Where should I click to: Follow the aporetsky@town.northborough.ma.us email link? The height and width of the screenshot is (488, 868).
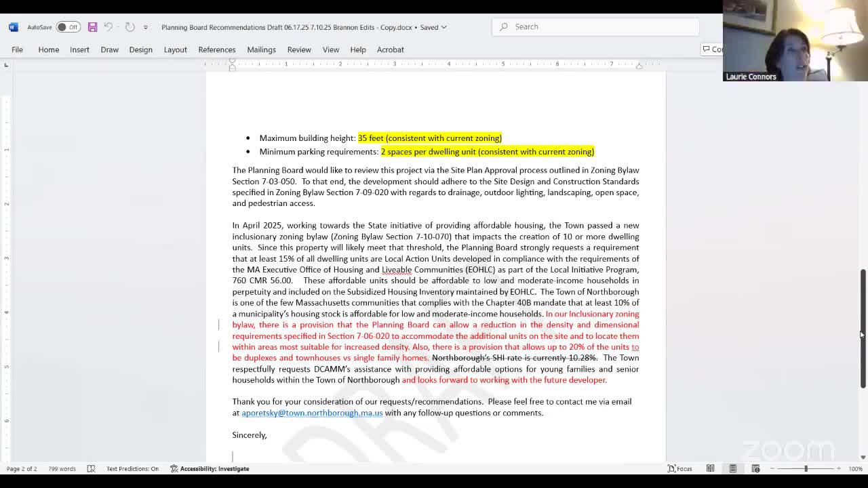[x=312, y=413]
